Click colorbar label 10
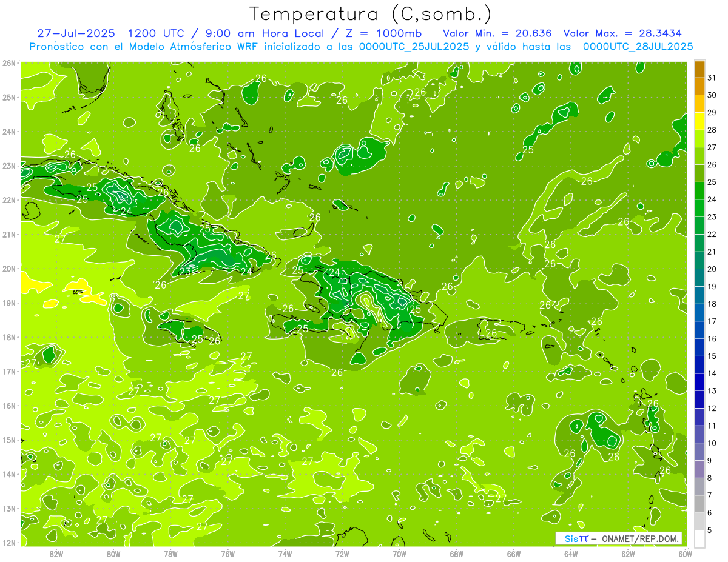 [x=712, y=443]
